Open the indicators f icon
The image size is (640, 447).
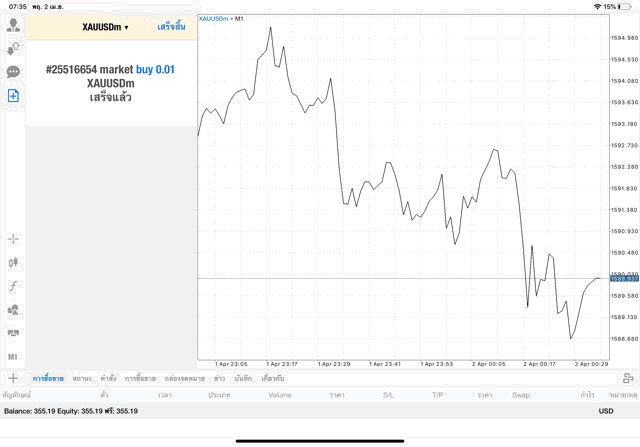point(13,286)
